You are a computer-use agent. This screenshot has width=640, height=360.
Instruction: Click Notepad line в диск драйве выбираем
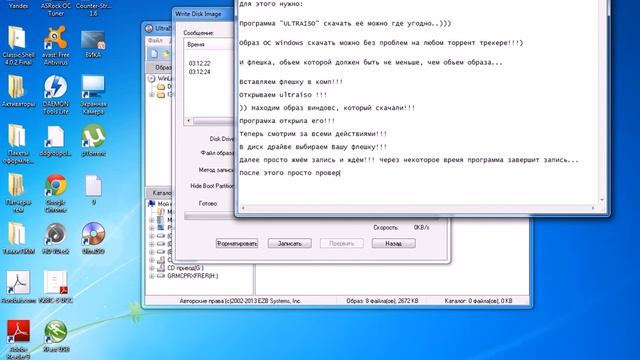point(313,147)
